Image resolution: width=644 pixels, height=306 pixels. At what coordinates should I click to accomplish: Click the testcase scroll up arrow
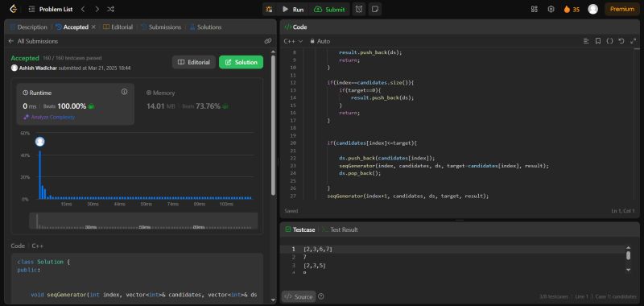(x=628, y=248)
